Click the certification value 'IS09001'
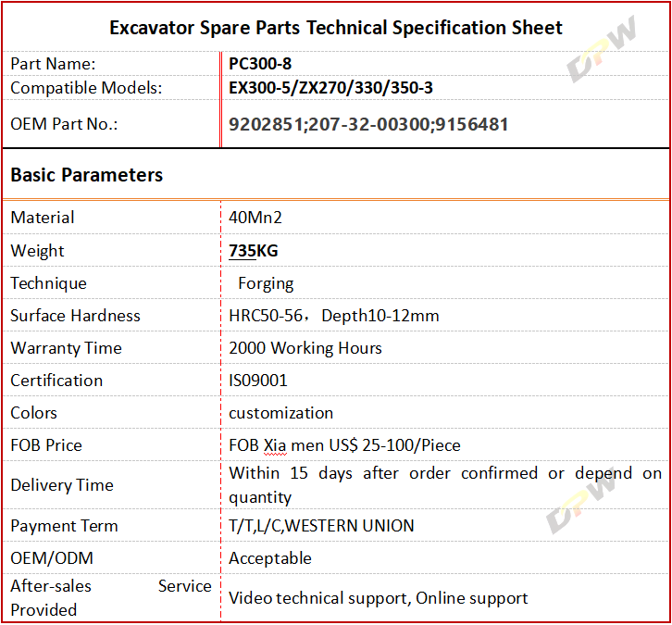Viewport: 672px width, 625px height. coord(258,381)
